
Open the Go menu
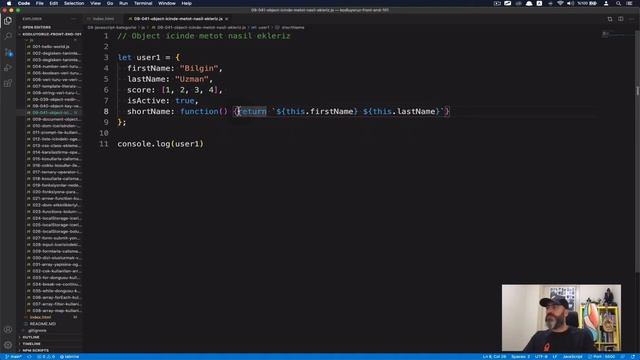point(110,3)
